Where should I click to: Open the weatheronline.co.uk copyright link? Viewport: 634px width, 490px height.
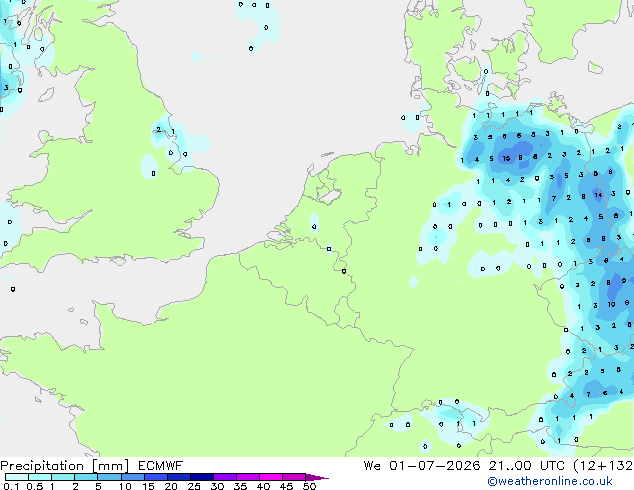(550, 481)
